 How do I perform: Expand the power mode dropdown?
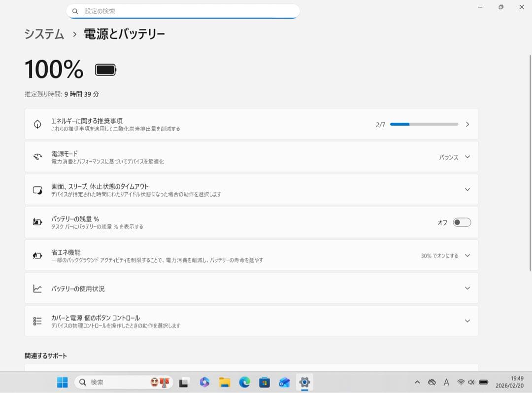point(467,157)
